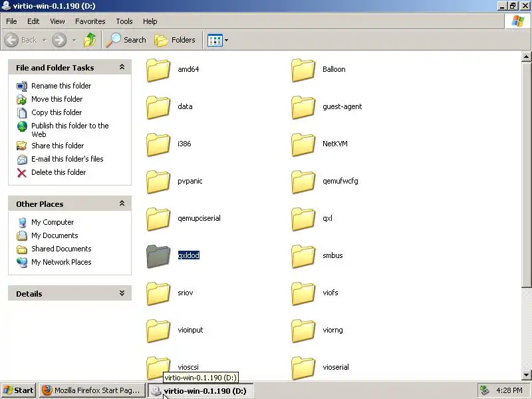Click the Forward arrow toolbar button

coord(59,40)
